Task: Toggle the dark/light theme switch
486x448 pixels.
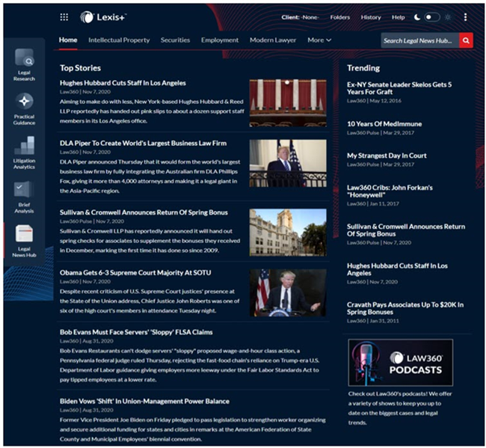Action: click(x=432, y=17)
